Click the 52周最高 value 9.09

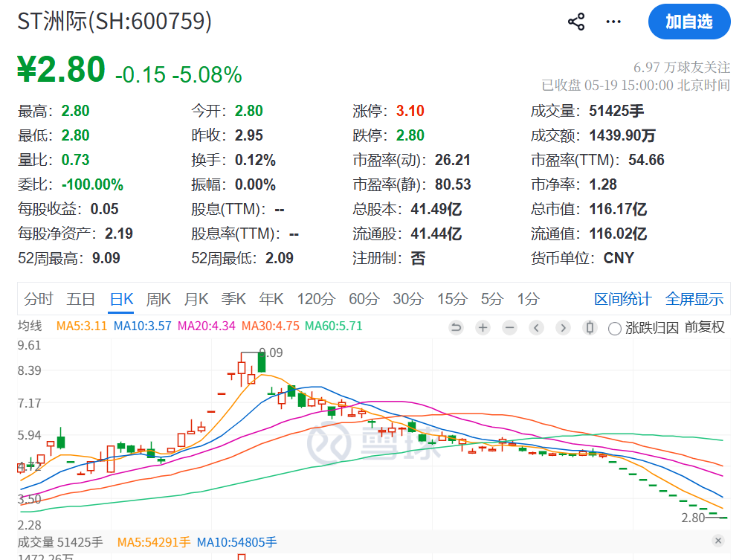click(106, 259)
